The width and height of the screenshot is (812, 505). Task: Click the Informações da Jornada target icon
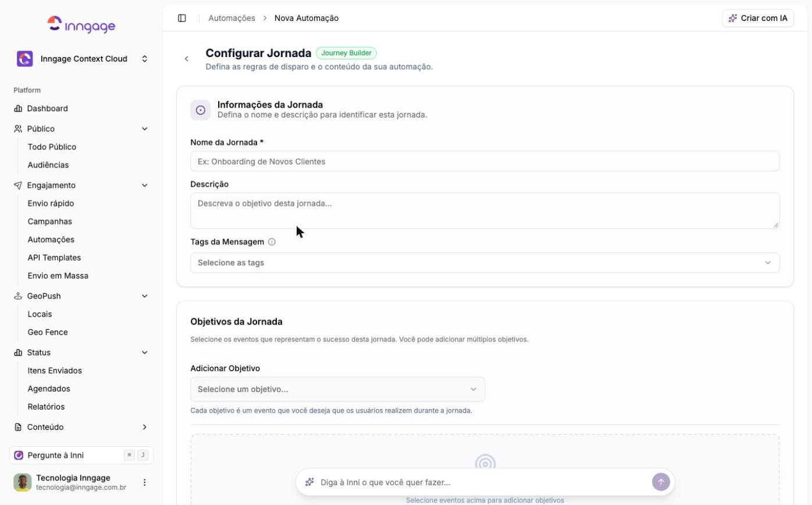pos(201,110)
